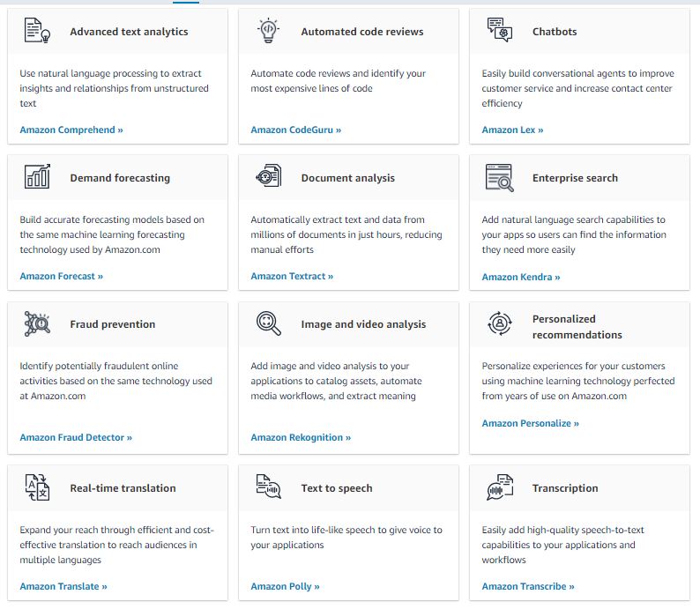Click the Automated code reviews lightbulb icon

(x=269, y=31)
